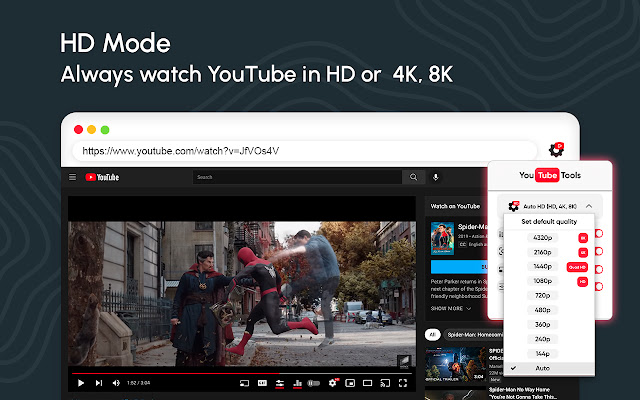640x400 pixels.
Task: Click the YouTube Tools popup title
Action: tap(549, 175)
